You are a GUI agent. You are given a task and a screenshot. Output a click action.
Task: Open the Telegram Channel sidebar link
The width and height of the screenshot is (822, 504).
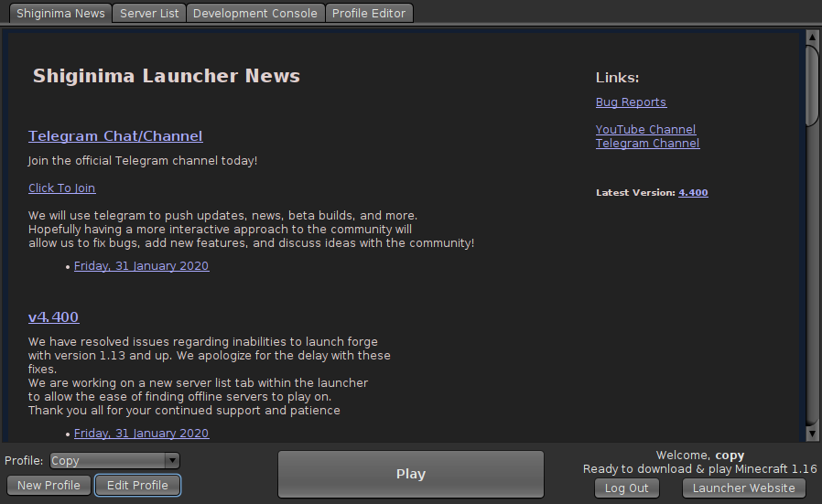tap(647, 144)
